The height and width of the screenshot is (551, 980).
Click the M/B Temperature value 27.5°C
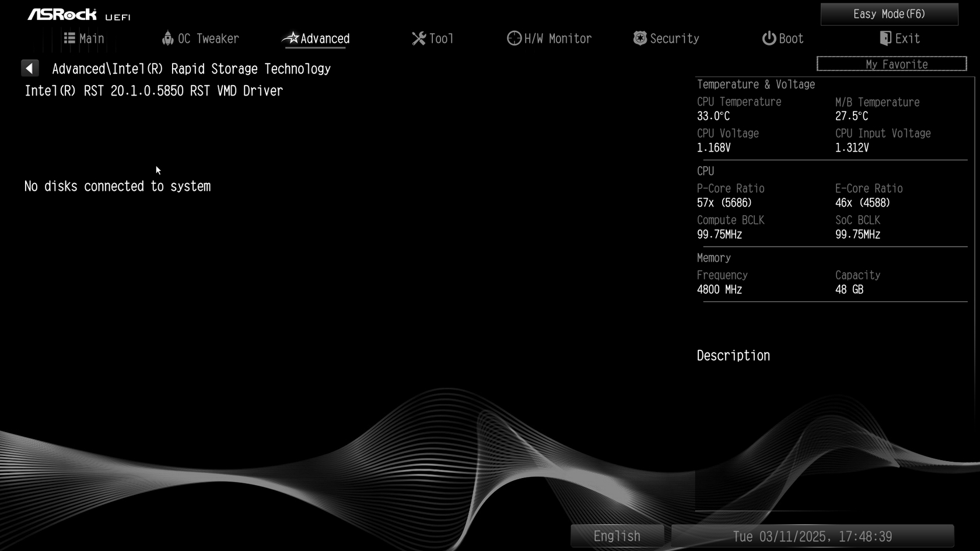(852, 116)
